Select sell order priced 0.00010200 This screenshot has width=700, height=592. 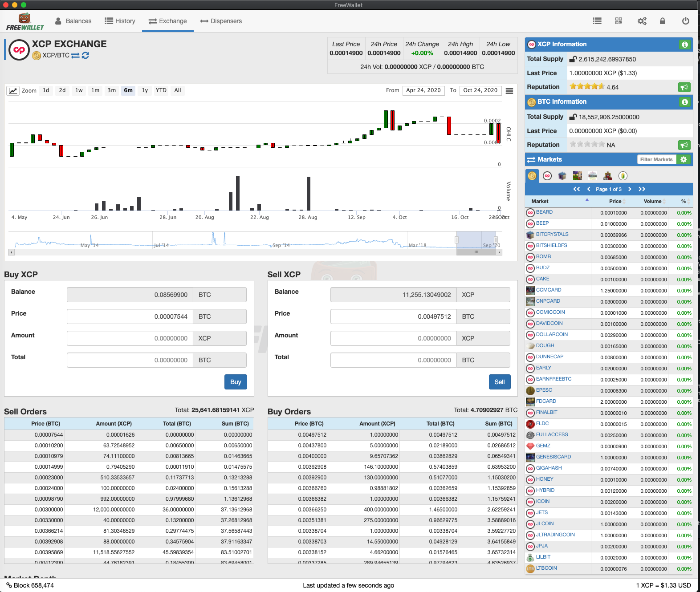point(129,446)
